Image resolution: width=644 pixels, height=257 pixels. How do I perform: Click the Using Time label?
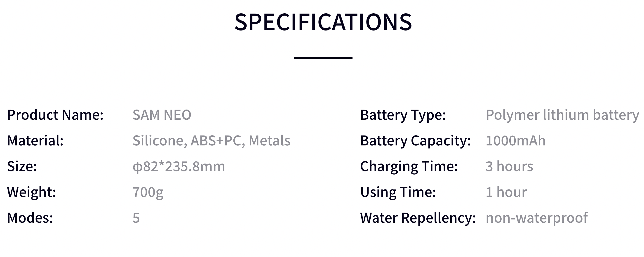(398, 192)
